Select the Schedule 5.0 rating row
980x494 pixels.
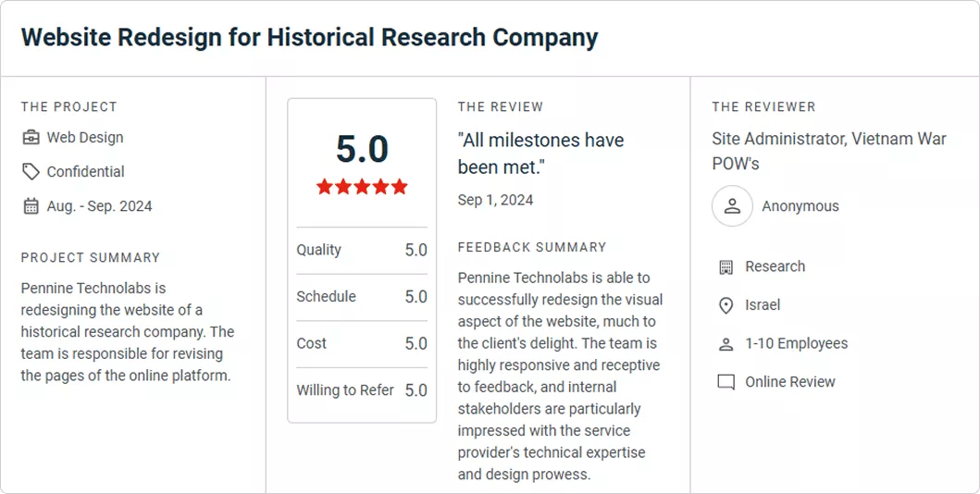pos(362,297)
